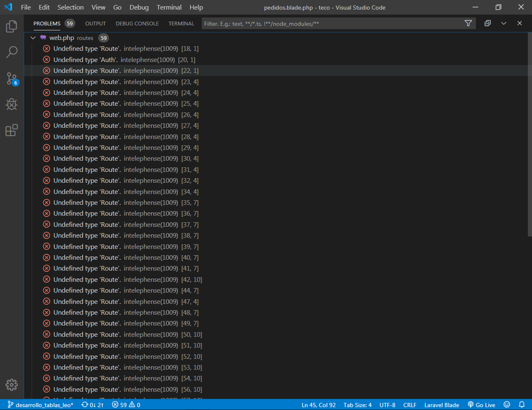Viewport: 532px width, 410px height.
Task: Click the 59 badge next to PROBLEMS tab
Action: coord(70,24)
